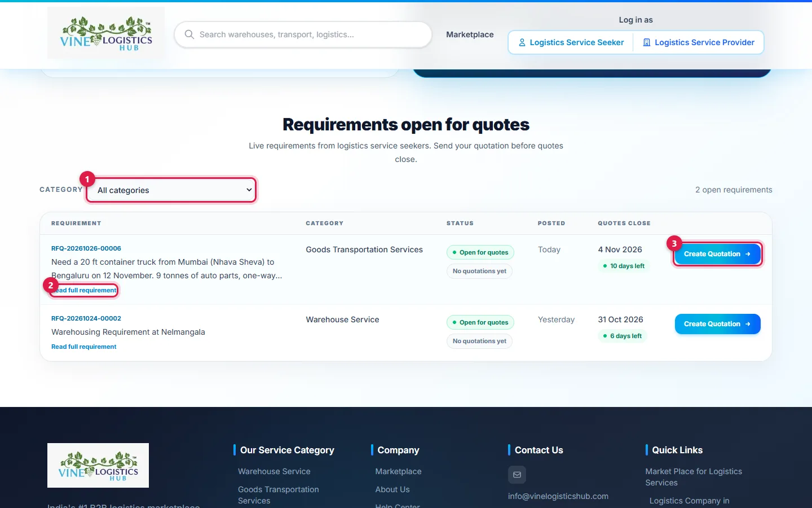Open the Marketplace menu item
This screenshot has width=812, height=508.
click(470, 34)
